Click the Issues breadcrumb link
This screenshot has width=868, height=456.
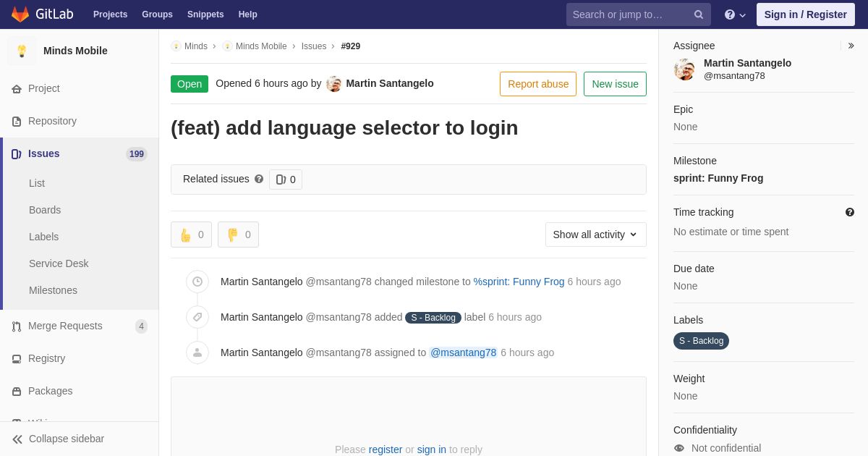click(314, 46)
